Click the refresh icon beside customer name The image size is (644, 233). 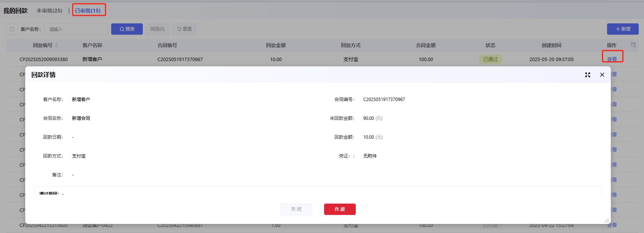coord(12,29)
